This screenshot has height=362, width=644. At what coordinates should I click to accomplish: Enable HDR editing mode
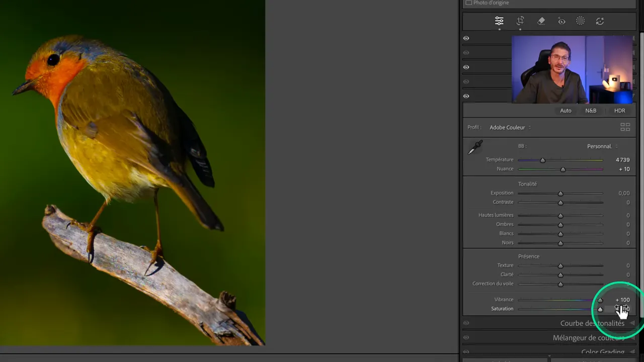[x=619, y=111]
